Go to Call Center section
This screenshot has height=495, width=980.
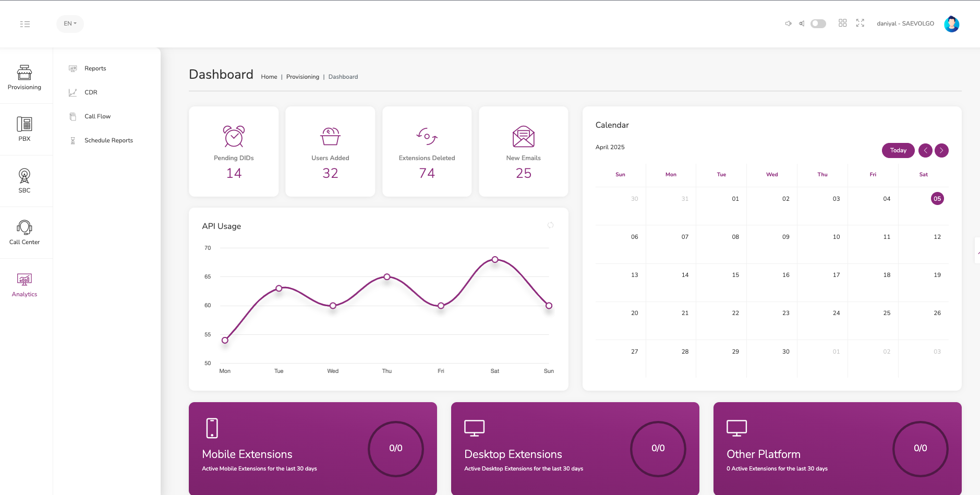coord(25,232)
